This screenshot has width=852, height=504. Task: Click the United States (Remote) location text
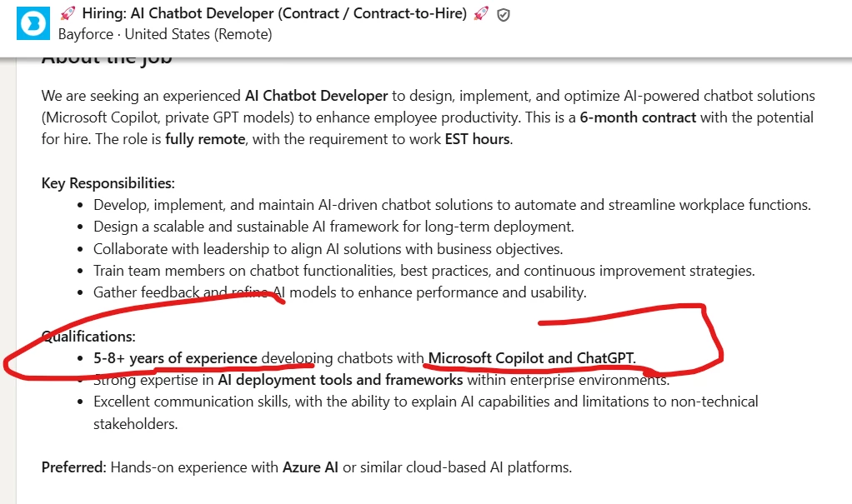tap(198, 34)
